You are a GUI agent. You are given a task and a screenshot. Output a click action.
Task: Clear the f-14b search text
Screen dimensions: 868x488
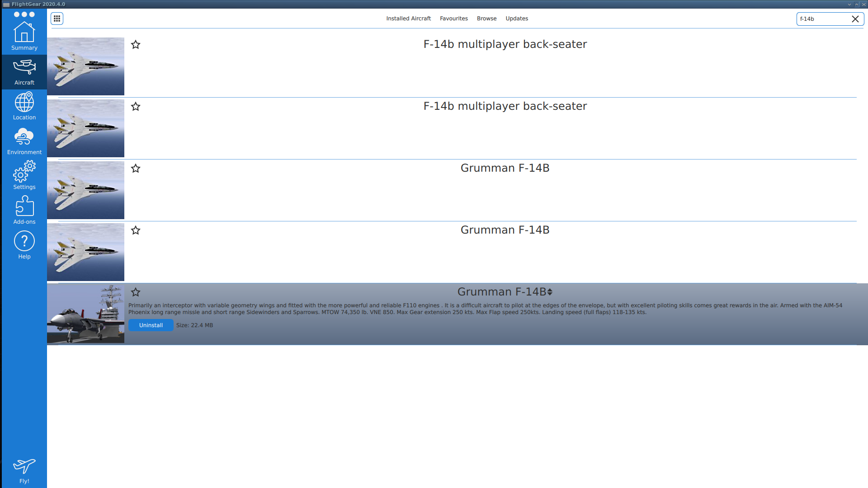(855, 19)
